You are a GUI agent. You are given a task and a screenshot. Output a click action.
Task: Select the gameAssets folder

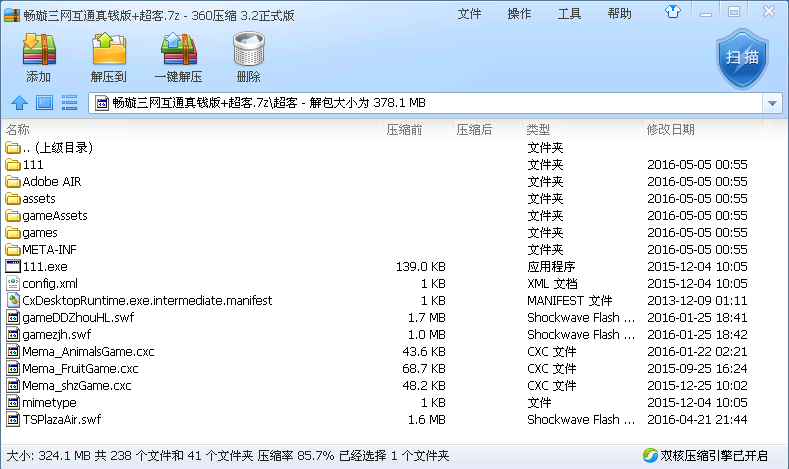click(x=54, y=216)
